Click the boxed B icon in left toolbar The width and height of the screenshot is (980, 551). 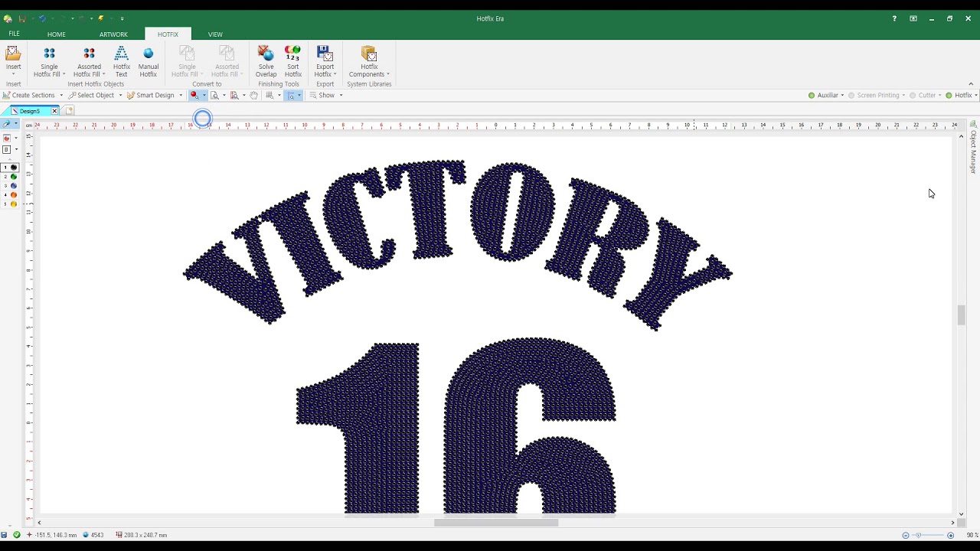7,150
